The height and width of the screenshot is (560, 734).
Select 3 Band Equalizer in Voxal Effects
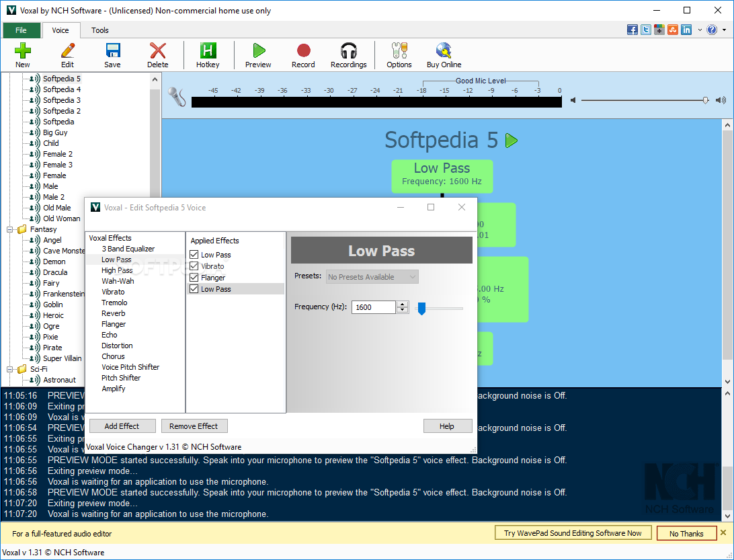128,249
